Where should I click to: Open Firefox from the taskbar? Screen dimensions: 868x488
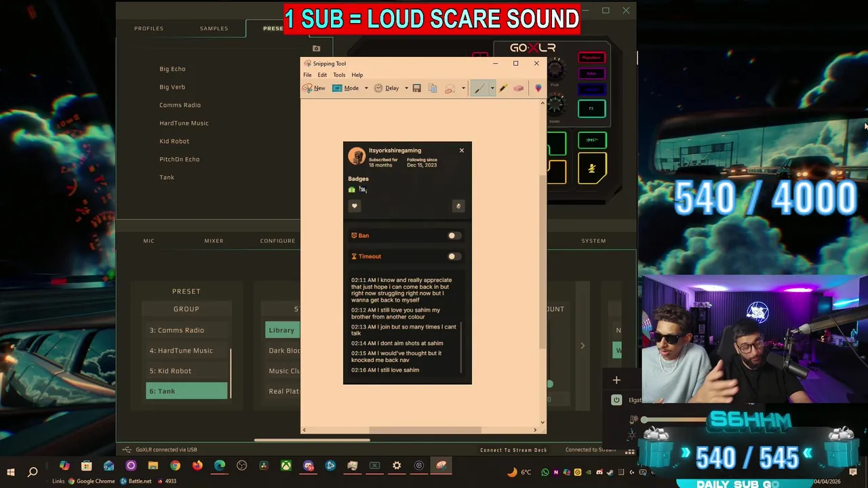click(x=197, y=466)
